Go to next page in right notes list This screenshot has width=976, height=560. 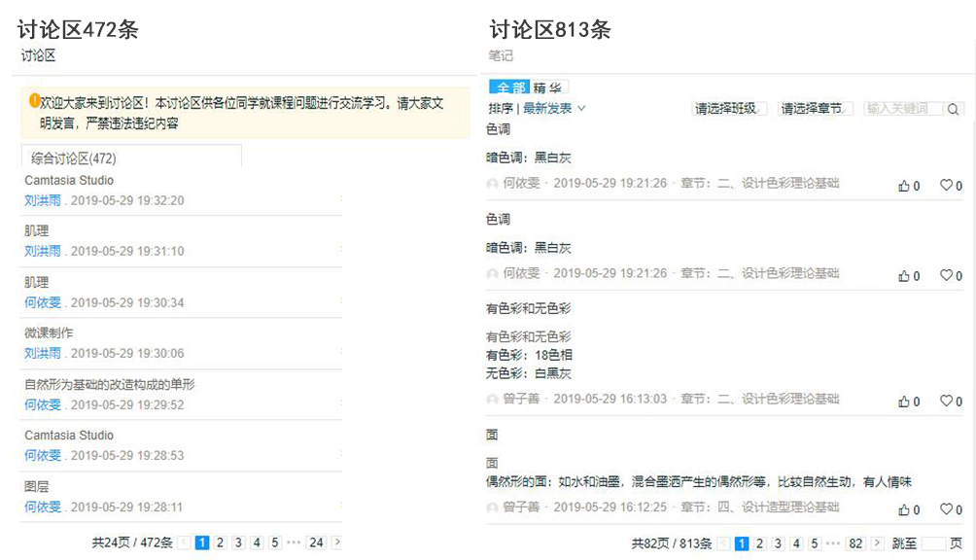coord(877,543)
